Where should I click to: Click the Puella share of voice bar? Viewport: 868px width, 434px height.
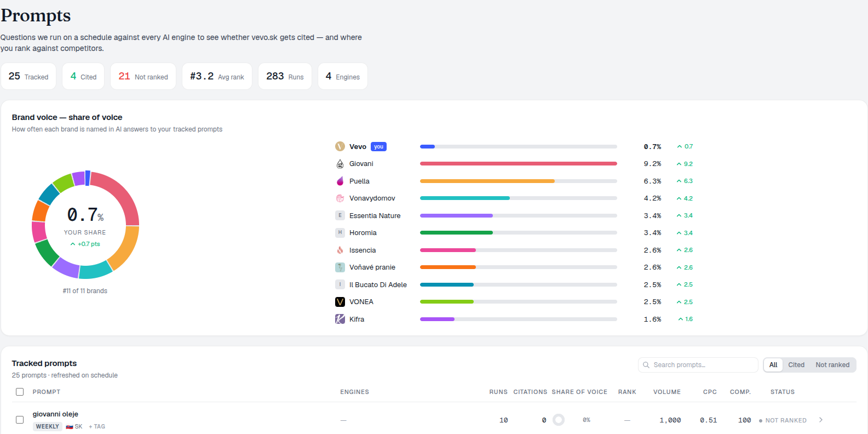(519, 181)
